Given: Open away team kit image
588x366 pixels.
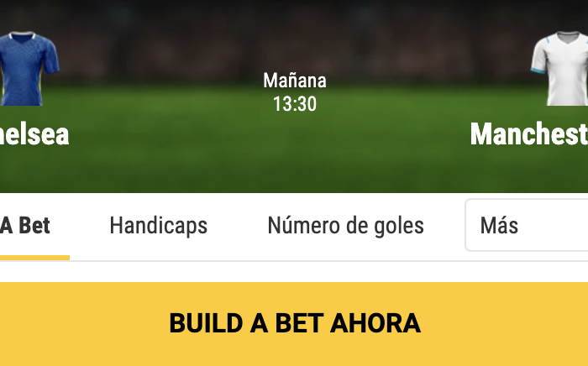Looking at the screenshot, I should pyautogui.click(x=559, y=69).
